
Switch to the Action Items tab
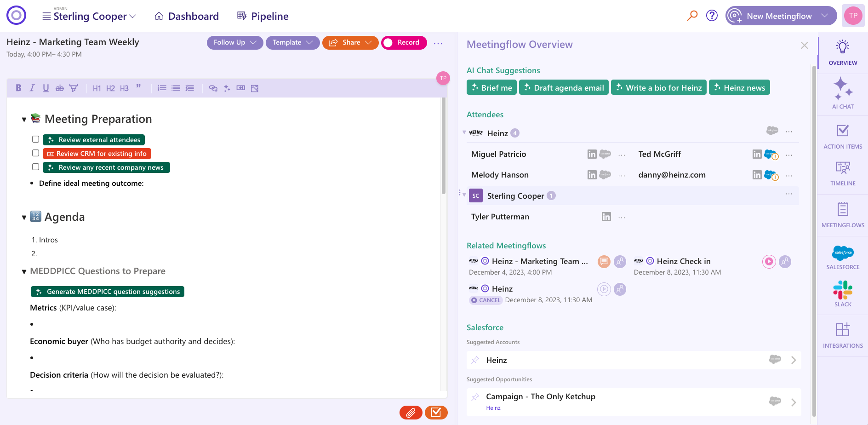point(843,137)
